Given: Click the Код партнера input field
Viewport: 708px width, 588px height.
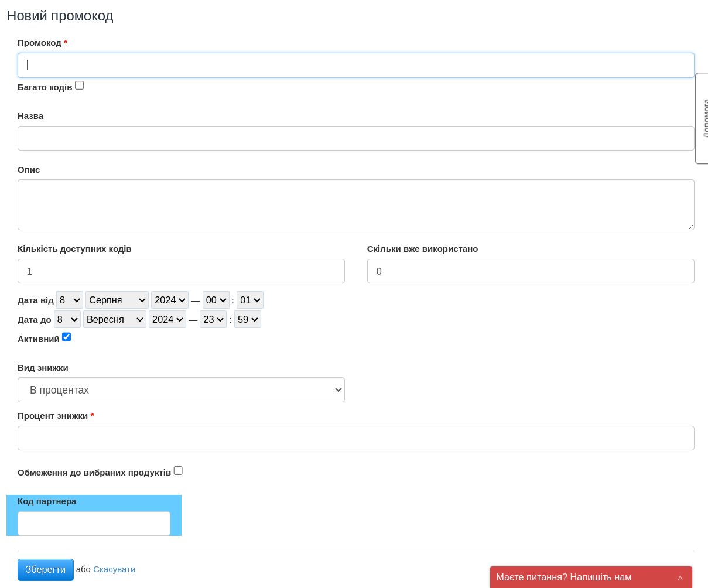Looking at the screenshot, I should (x=94, y=524).
